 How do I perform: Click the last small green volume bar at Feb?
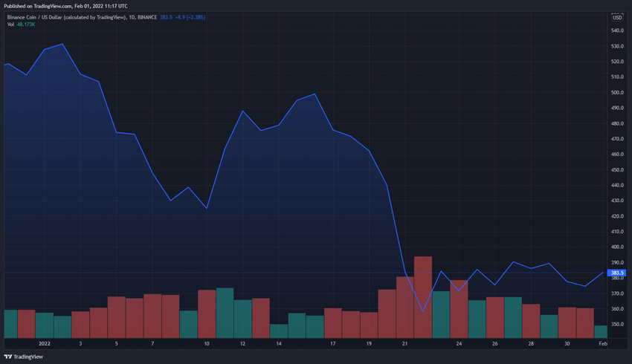(601, 331)
